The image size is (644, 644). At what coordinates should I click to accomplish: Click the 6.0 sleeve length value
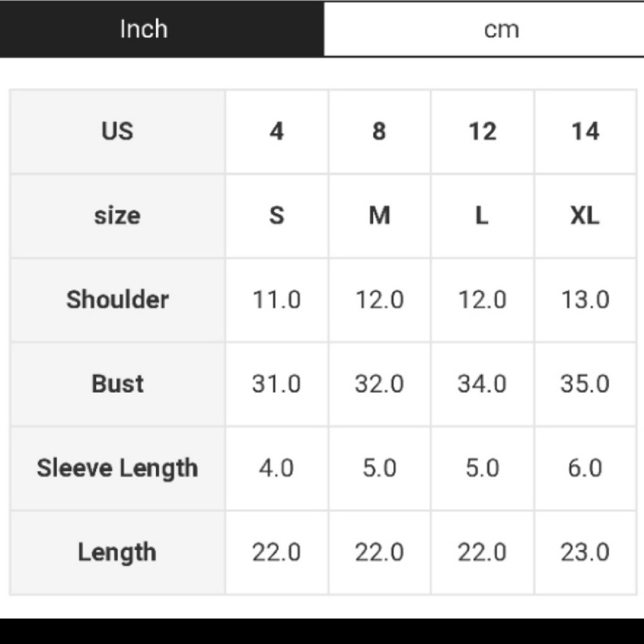[585, 468]
